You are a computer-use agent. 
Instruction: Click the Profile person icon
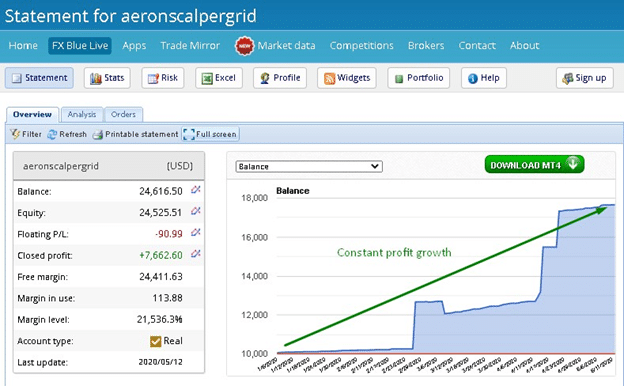[x=265, y=78]
